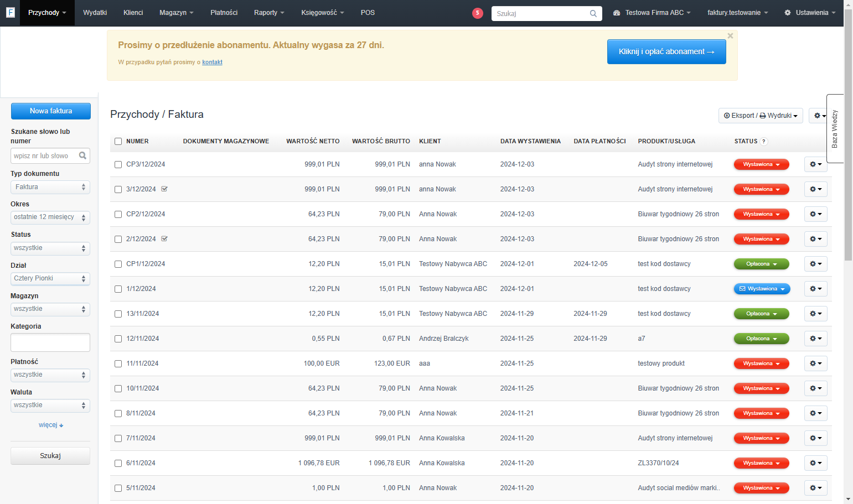Image resolution: width=853 pixels, height=504 pixels.
Task: Open the Opłacona status dropdown for invoice 12/11/2024
Action: click(x=761, y=339)
